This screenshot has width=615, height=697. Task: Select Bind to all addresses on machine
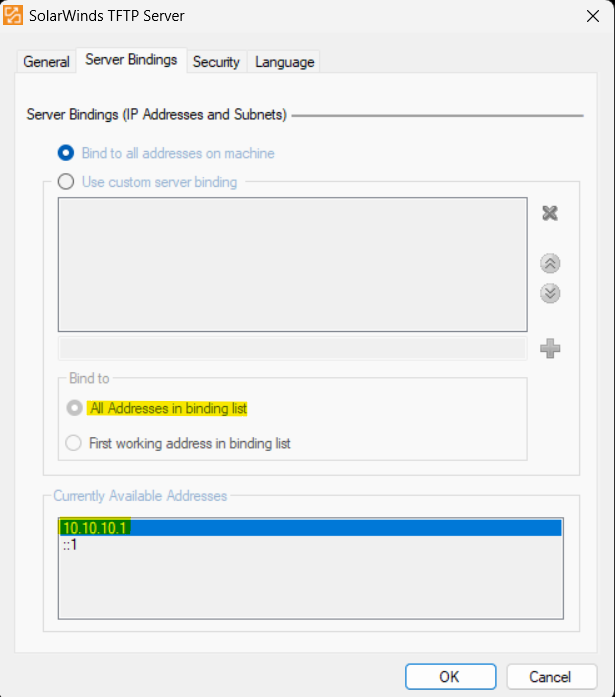coord(67,153)
